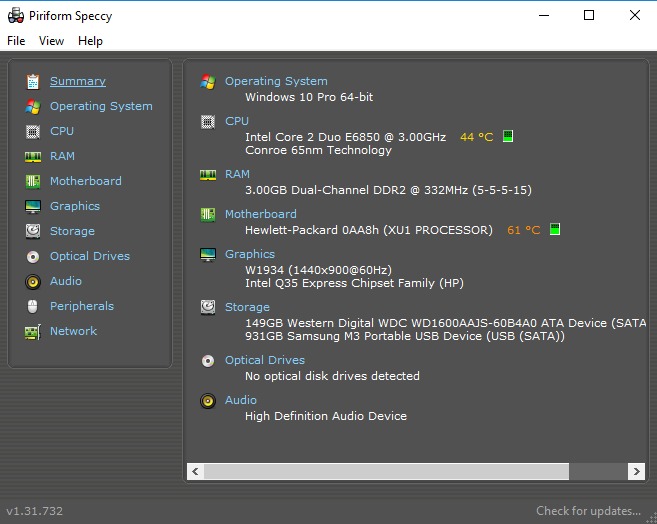Click the Graphics monitor icon in summary pane
657x524 pixels.
[x=208, y=254]
